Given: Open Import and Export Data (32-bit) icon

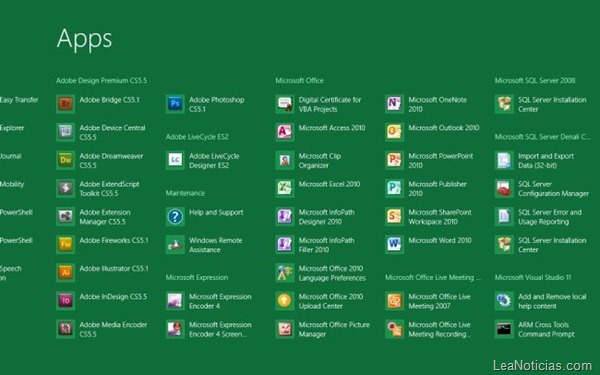Looking at the screenshot, I should (504, 160).
